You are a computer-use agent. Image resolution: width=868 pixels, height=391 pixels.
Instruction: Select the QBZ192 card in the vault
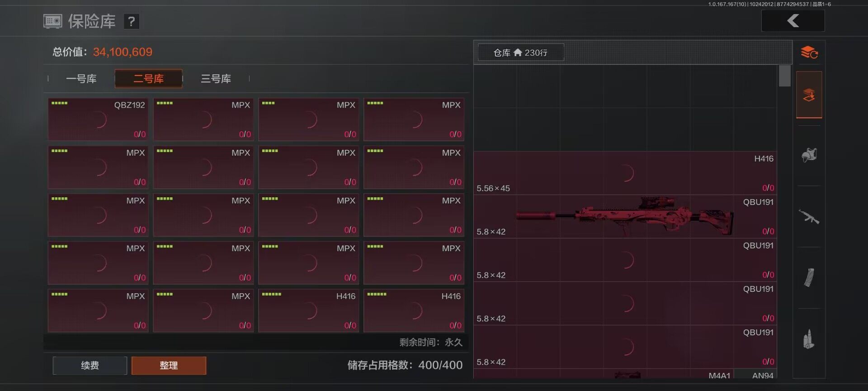98,119
